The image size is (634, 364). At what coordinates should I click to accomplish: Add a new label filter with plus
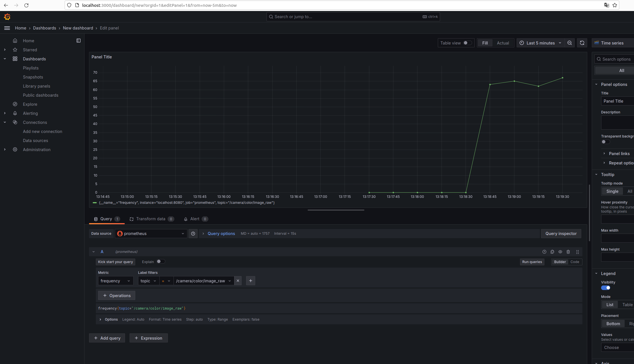tap(251, 281)
